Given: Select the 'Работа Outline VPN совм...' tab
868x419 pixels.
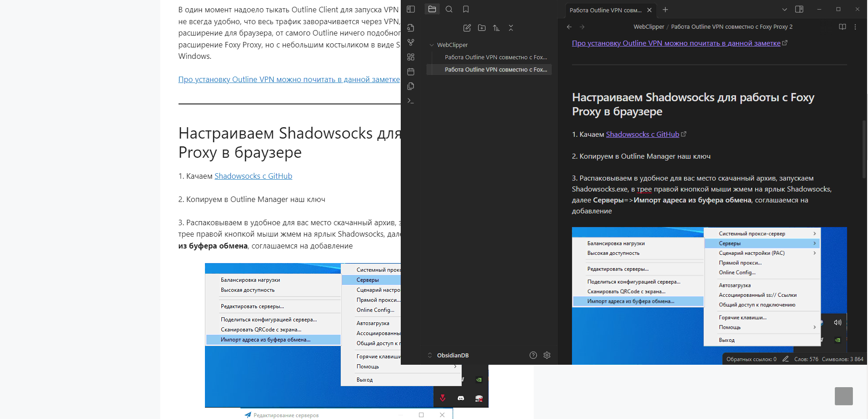Looking at the screenshot, I should (x=606, y=10).
